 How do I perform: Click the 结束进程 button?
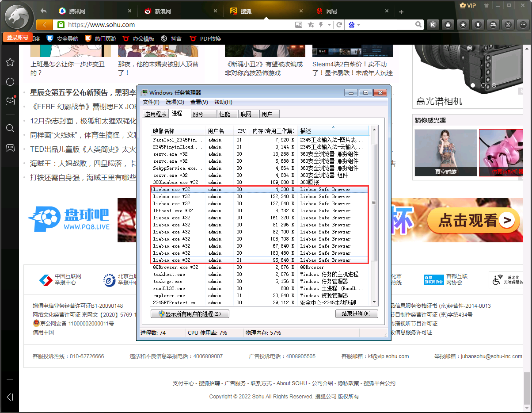click(357, 314)
